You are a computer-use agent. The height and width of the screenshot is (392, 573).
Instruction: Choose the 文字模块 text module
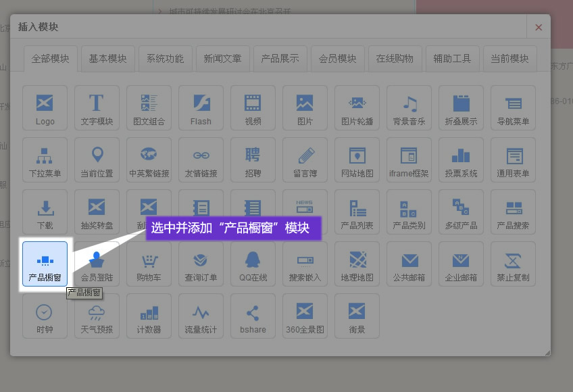(97, 107)
